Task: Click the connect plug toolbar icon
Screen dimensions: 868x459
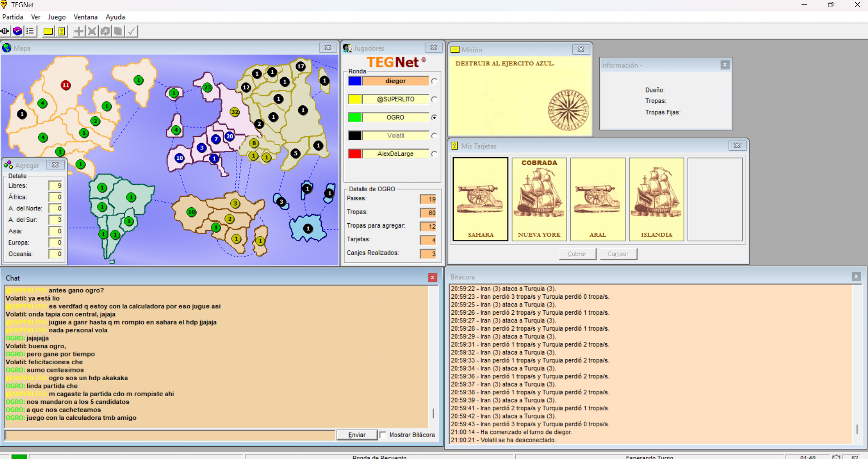Action: (5, 31)
